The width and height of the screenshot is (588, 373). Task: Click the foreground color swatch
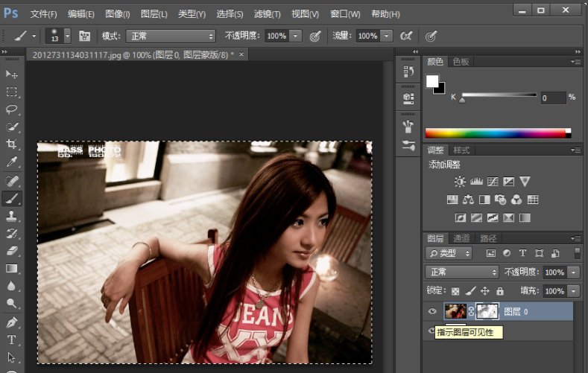[432, 80]
